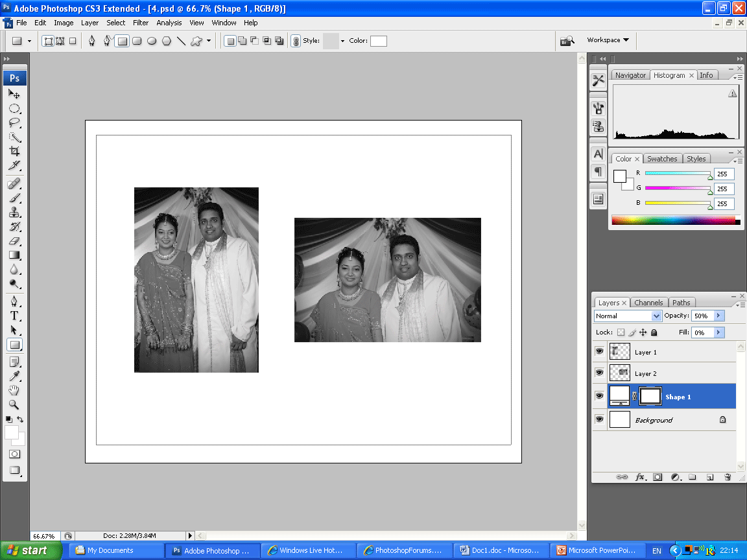Image resolution: width=747 pixels, height=560 pixels.
Task: Click the Color swatch in options bar
Action: click(378, 41)
